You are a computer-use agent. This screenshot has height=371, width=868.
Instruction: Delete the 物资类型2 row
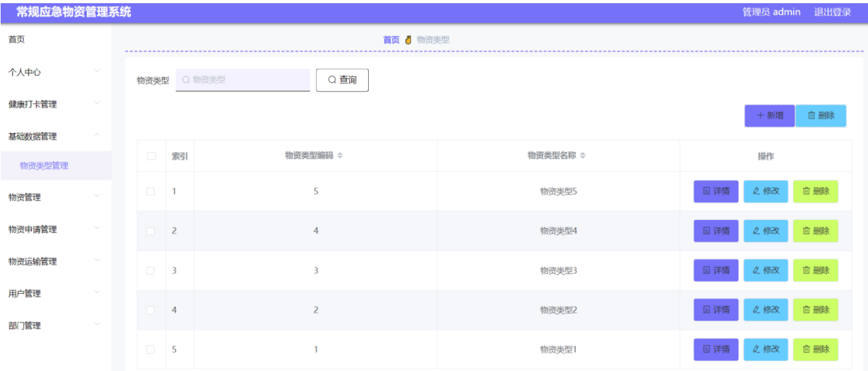point(816,310)
